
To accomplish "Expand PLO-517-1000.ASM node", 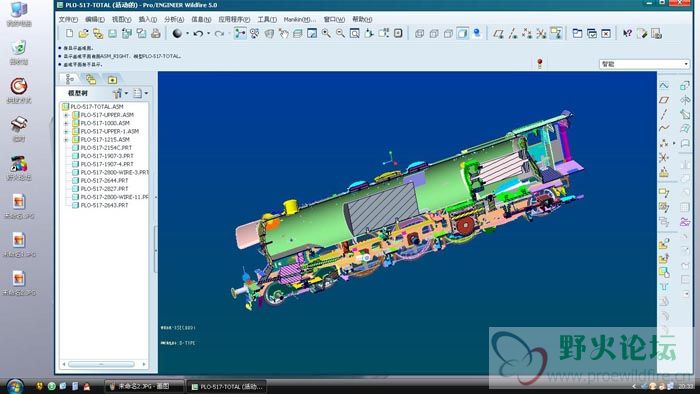I will coord(66,123).
